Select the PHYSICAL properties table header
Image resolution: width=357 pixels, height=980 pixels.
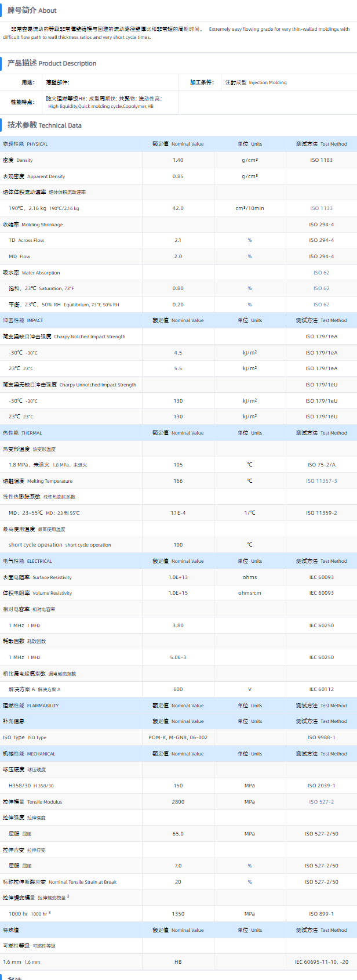[25, 144]
